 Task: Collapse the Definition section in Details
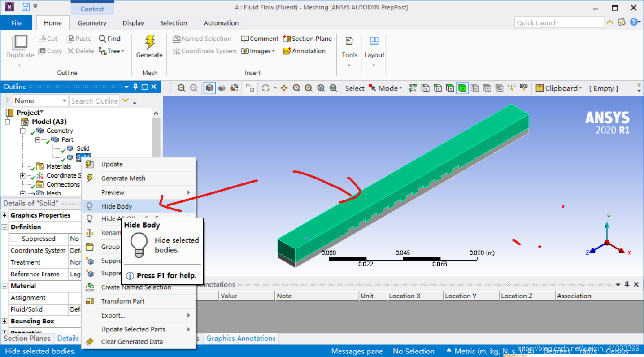click(x=4, y=227)
